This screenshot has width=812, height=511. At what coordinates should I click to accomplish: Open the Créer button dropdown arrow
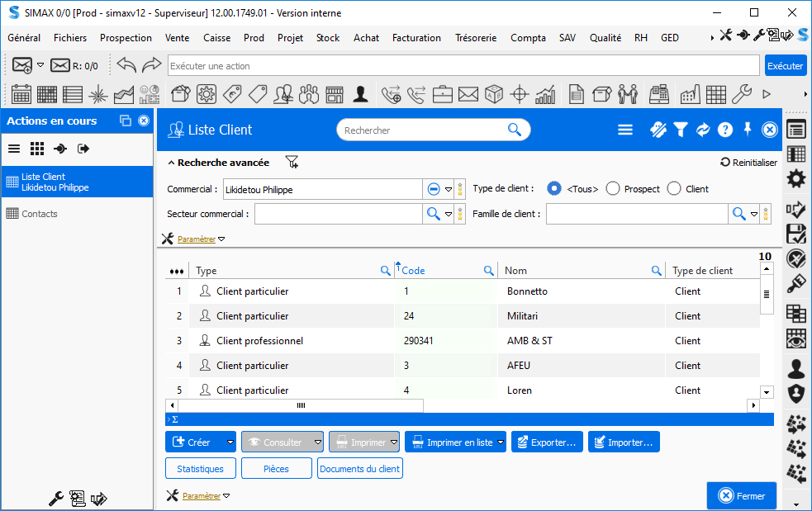230,442
